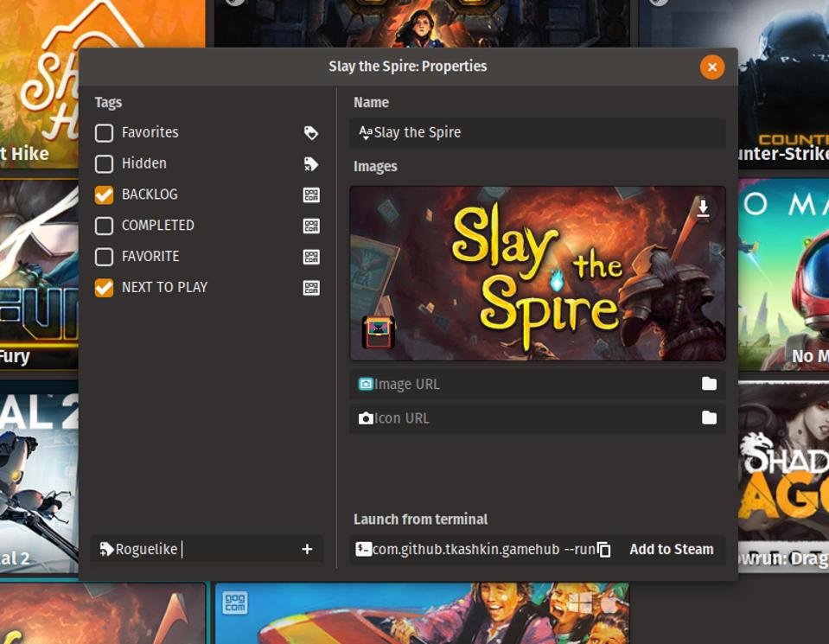Check the Favorites tag checkbox
This screenshot has width=829, height=644.
[104, 133]
